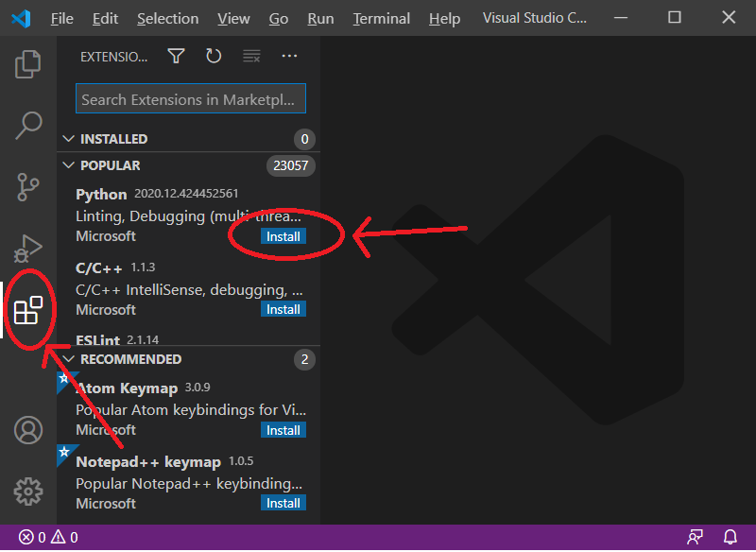Install the C/C++ extension
Viewport: 756px width, 552px height.
[283, 309]
